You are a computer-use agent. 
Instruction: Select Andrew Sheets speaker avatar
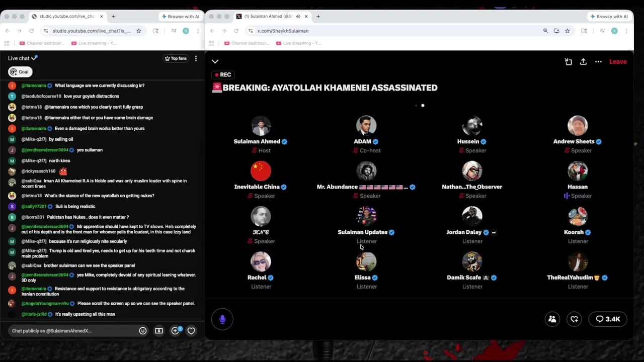click(578, 126)
